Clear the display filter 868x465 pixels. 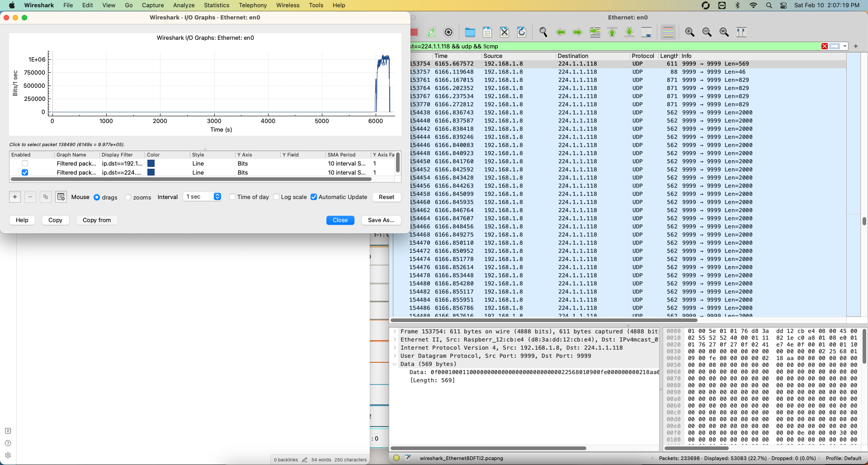(825, 46)
